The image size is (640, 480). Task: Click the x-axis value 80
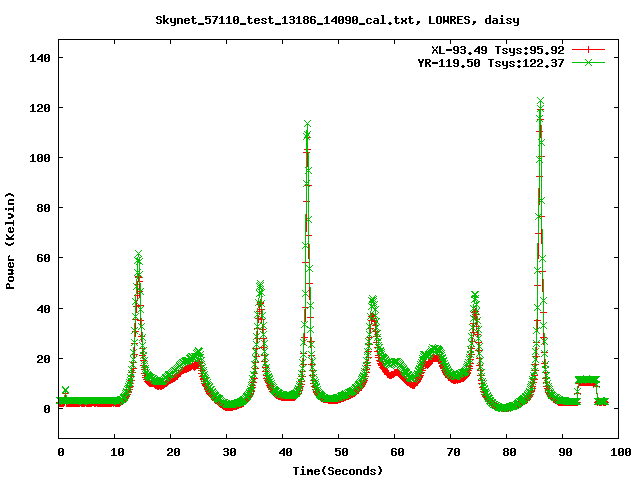coord(509,452)
